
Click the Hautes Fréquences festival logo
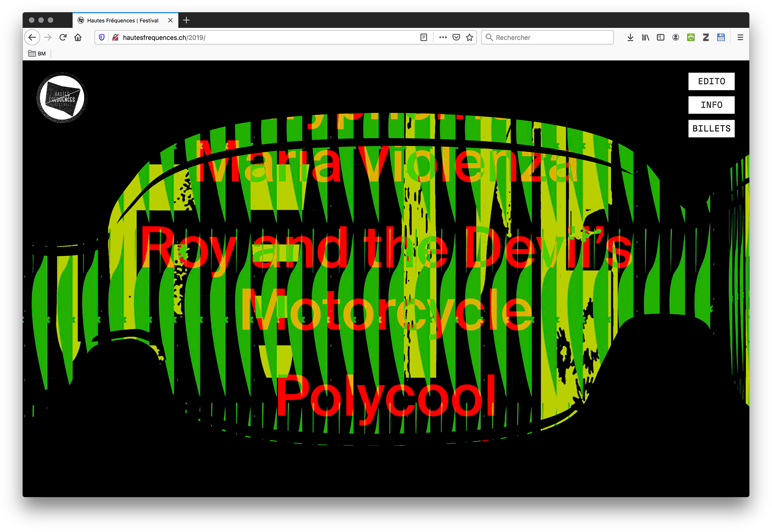62,98
